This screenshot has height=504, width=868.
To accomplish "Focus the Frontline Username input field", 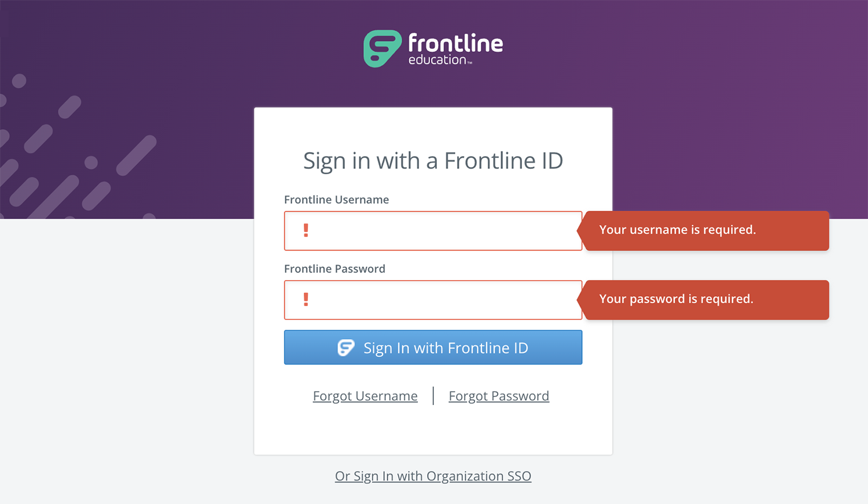I will click(x=433, y=231).
